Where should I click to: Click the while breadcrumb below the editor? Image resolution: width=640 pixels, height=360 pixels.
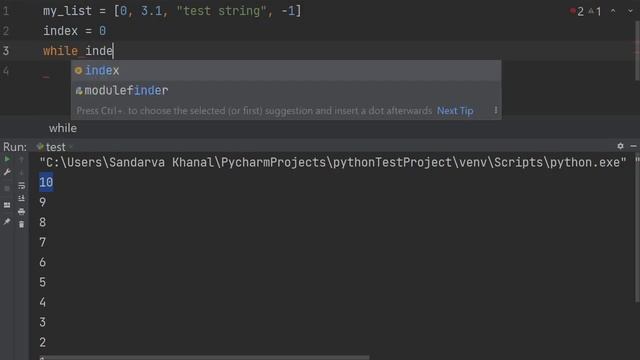[63, 128]
